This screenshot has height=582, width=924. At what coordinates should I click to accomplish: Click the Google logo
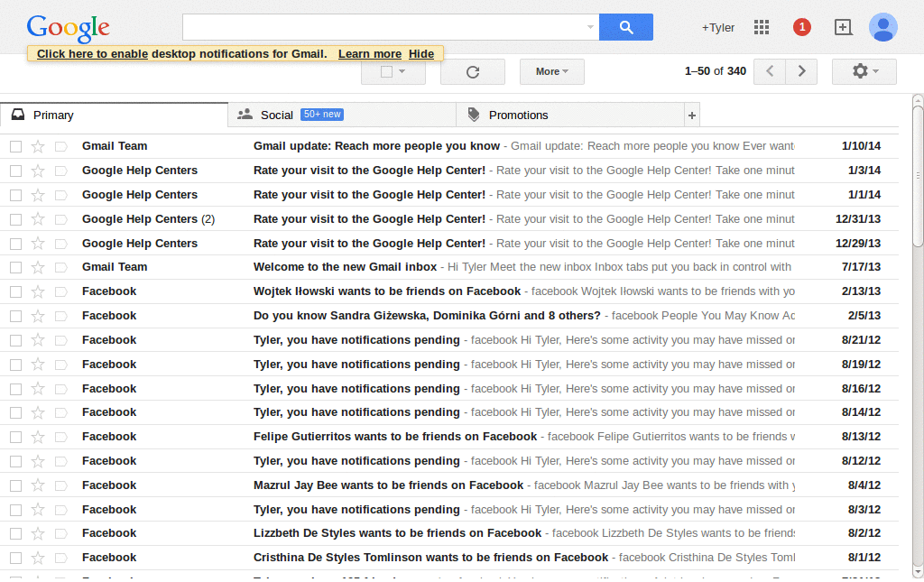[x=68, y=28]
